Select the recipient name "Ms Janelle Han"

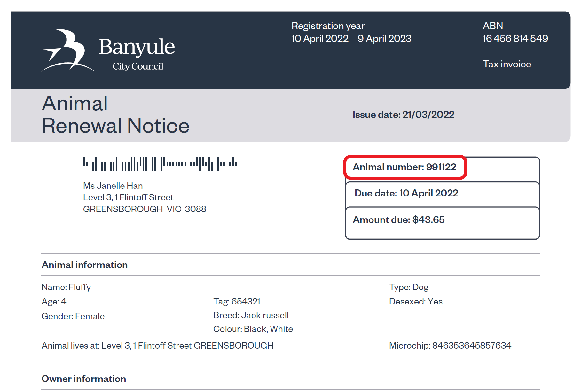113,186
